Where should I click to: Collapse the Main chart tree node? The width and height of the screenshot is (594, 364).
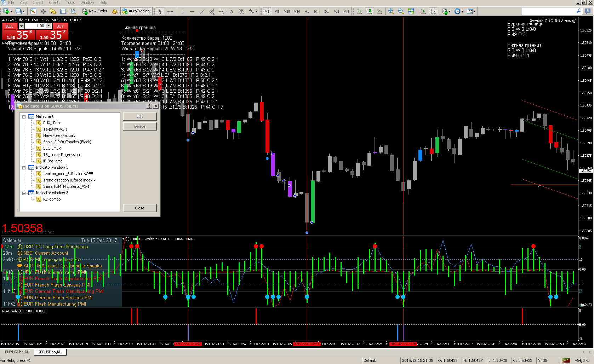pos(24,116)
